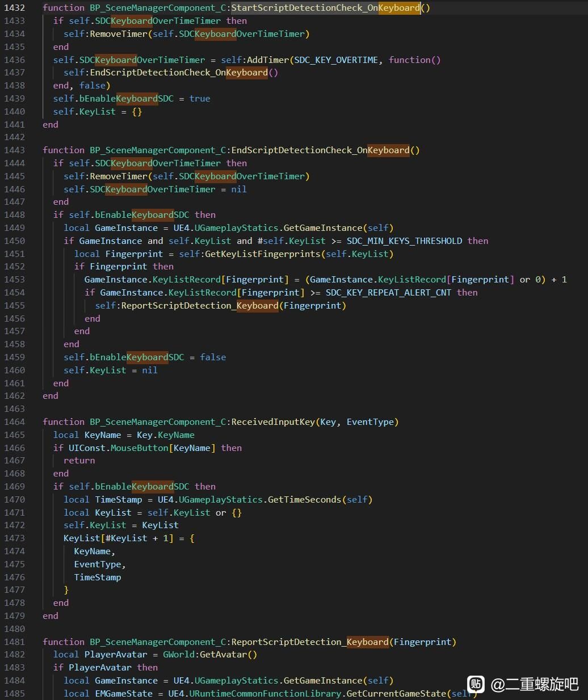Click the GetKeyListFingerprints method call
This screenshot has height=700, width=588.
(x=262, y=254)
